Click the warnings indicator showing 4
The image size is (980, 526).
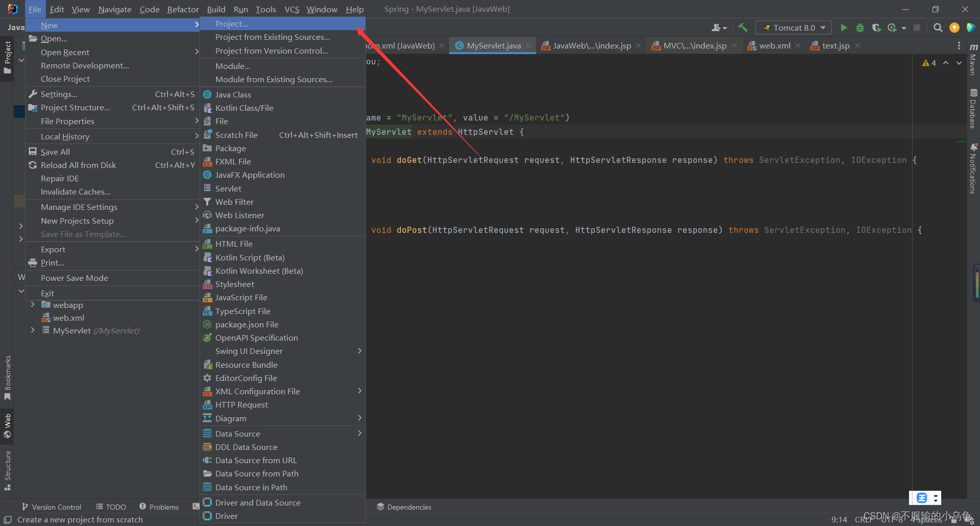tap(929, 63)
